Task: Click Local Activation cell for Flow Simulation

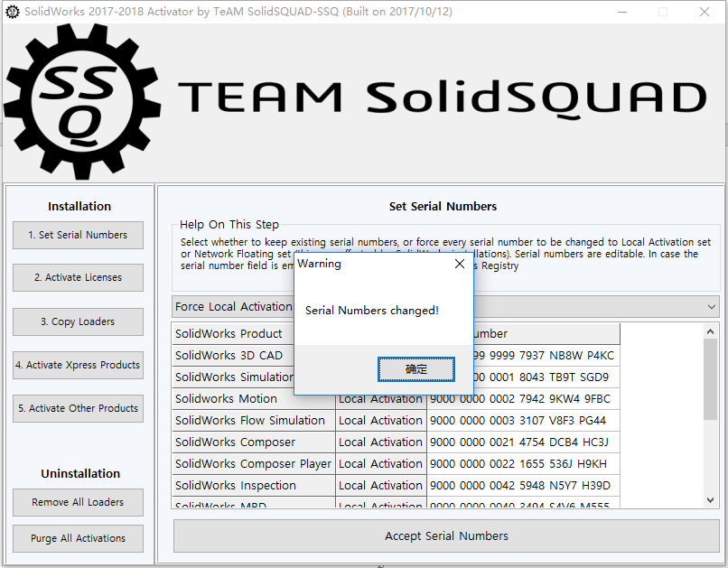Action: [x=381, y=421]
